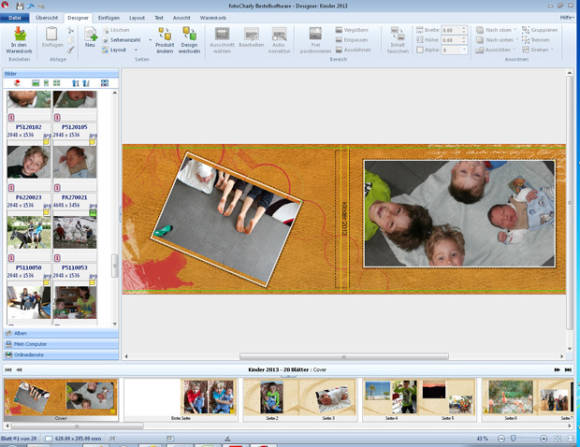580x447 pixels.
Task: Click the first sort order icon in Bilder panel
Action: [x=75, y=83]
